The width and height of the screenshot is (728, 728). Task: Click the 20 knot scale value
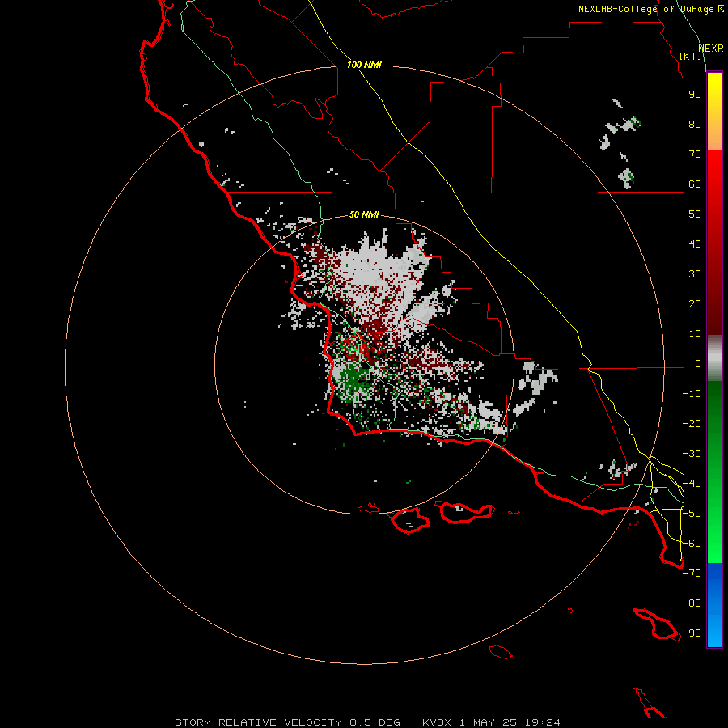click(695, 304)
